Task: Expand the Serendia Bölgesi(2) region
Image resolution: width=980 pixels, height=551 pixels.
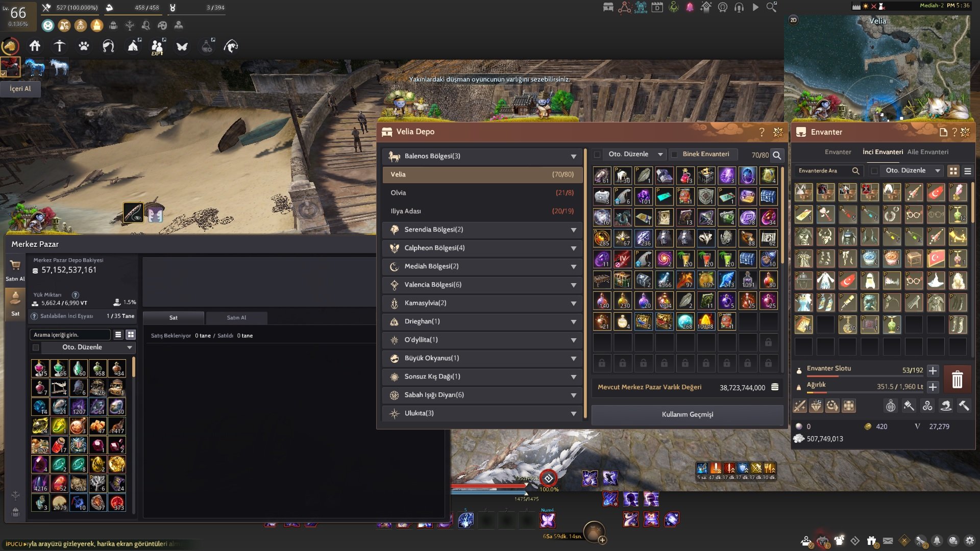Action: [x=482, y=230]
